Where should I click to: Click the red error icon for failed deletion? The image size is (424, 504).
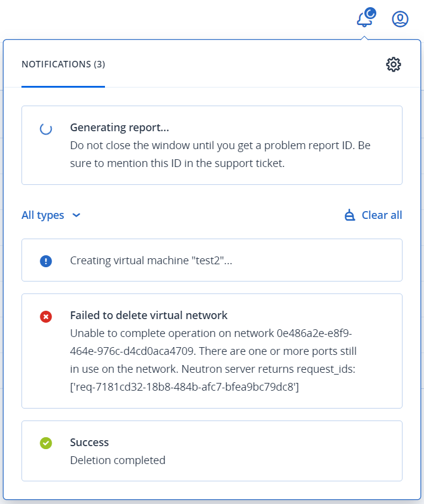tap(46, 317)
